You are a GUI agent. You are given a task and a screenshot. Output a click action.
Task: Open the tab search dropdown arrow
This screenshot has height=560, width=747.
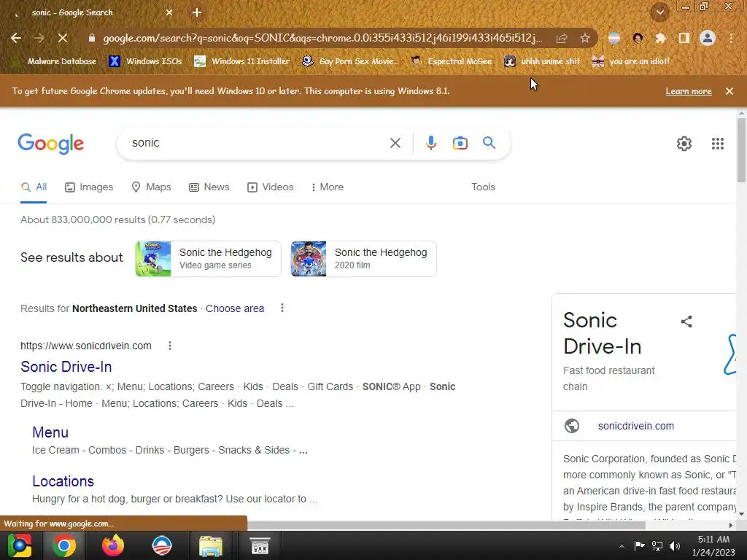coord(660,12)
